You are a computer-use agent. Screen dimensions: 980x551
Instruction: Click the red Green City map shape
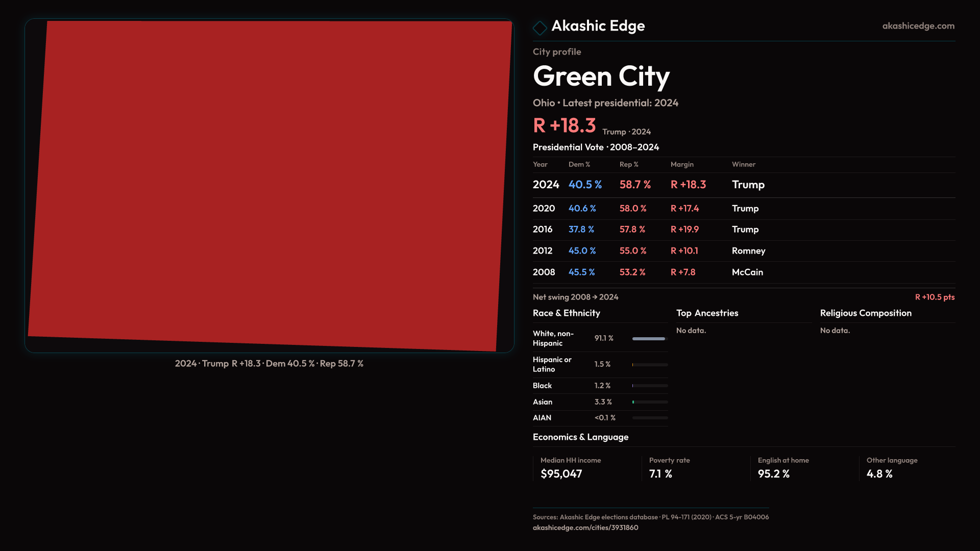(x=269, y=186)
